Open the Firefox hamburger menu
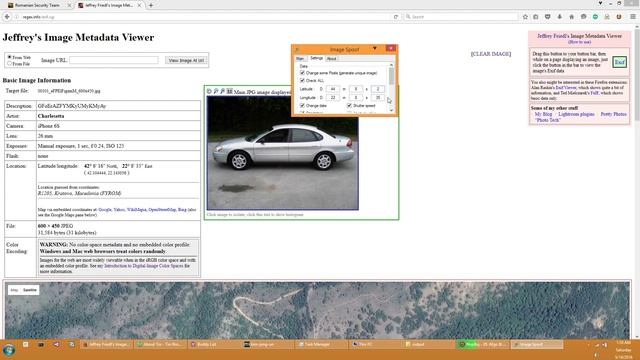 633,17
